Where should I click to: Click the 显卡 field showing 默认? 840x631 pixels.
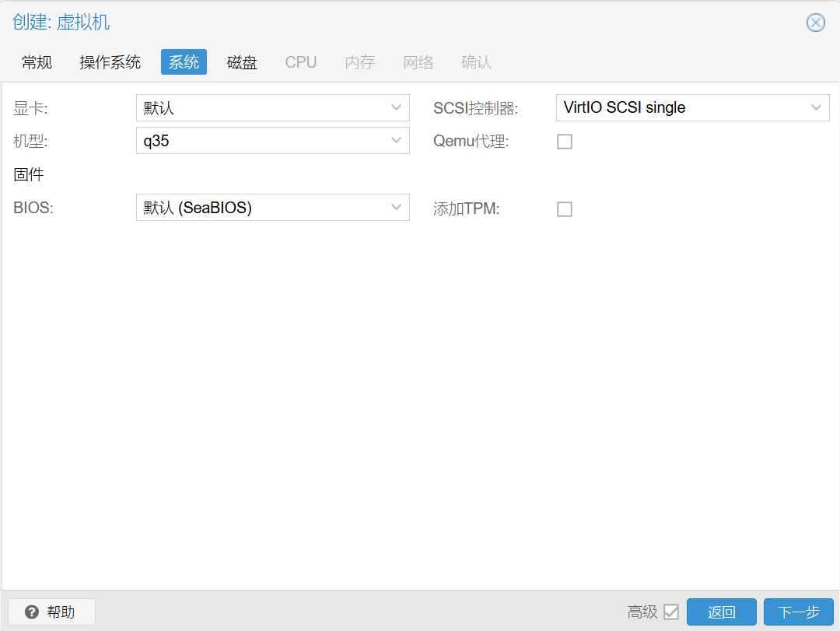(x=261, y=107)
